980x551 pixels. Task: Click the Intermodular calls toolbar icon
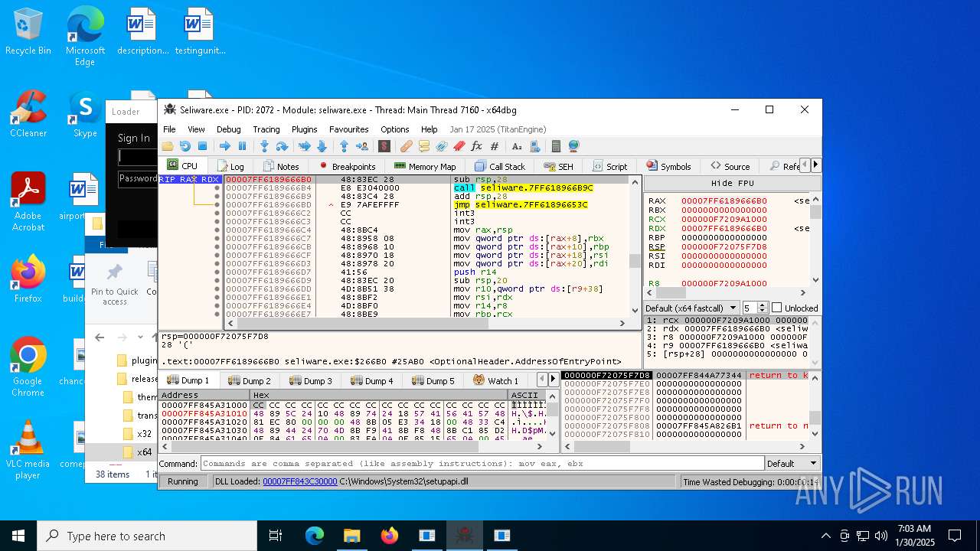click(534, 146)
